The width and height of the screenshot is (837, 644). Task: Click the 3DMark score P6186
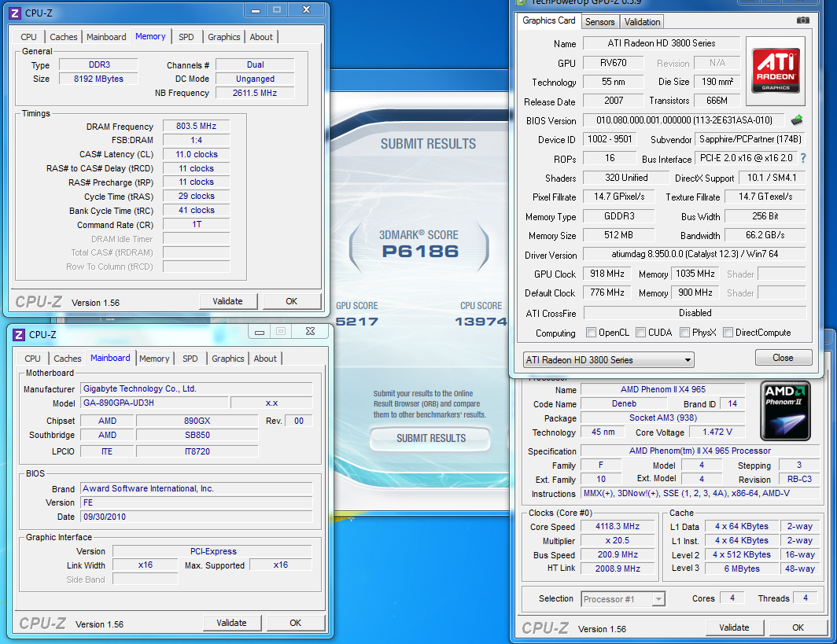420,252
